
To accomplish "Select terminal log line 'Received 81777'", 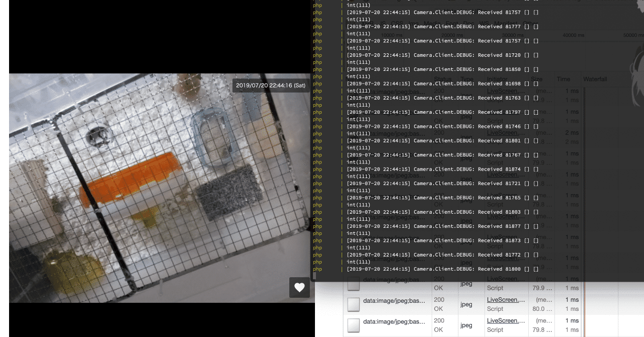I will point(443,27).
